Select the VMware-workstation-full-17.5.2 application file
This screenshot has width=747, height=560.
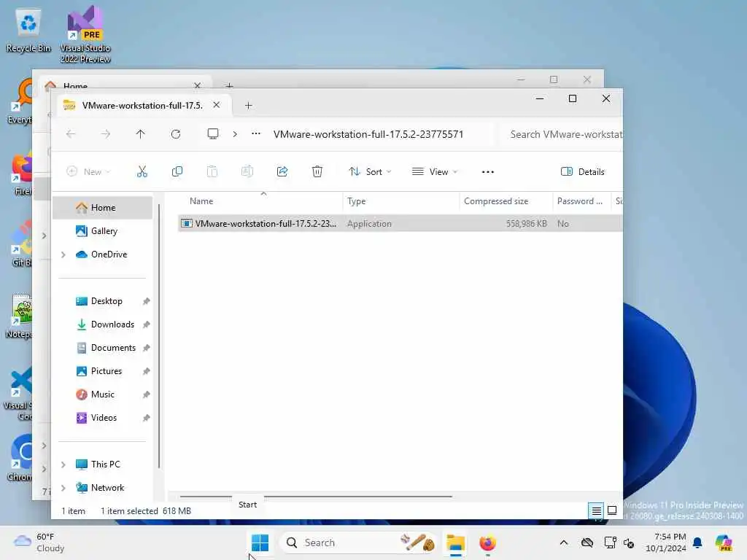(x=400, y=224)
